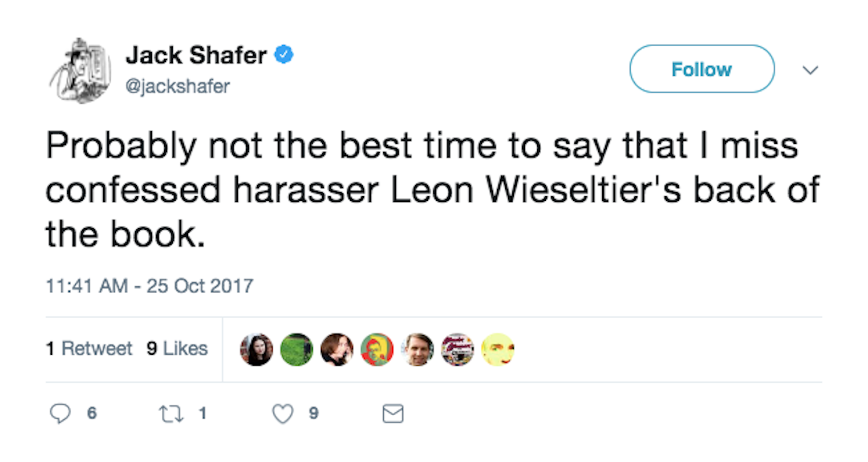The image size is (868, 462).
Task: Select the first liker avatar, dark-haired woman
Action: click(x=257, y=349)
